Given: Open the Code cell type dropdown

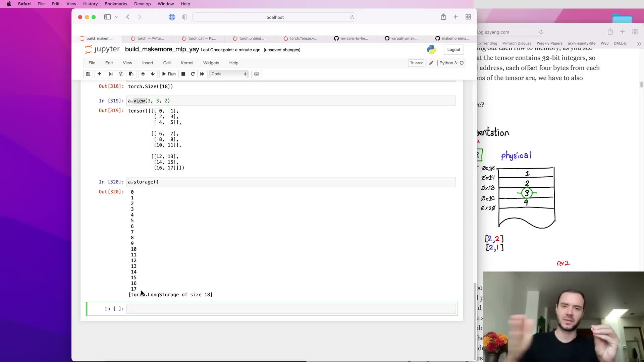Looking at the screenshot, I should point(229,74).
